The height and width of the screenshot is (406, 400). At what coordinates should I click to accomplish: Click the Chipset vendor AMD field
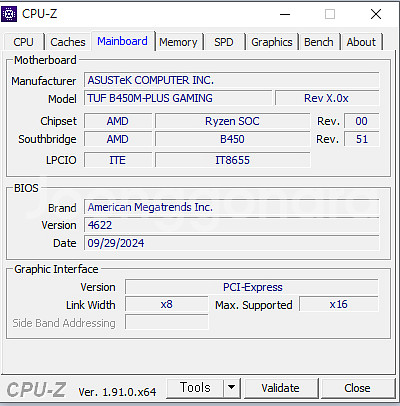point(118,121)
